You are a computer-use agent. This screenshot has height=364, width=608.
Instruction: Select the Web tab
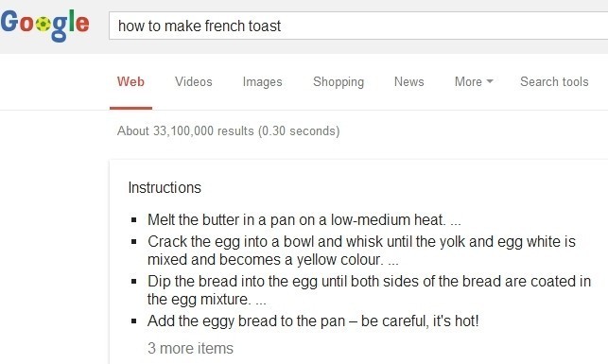130,82
